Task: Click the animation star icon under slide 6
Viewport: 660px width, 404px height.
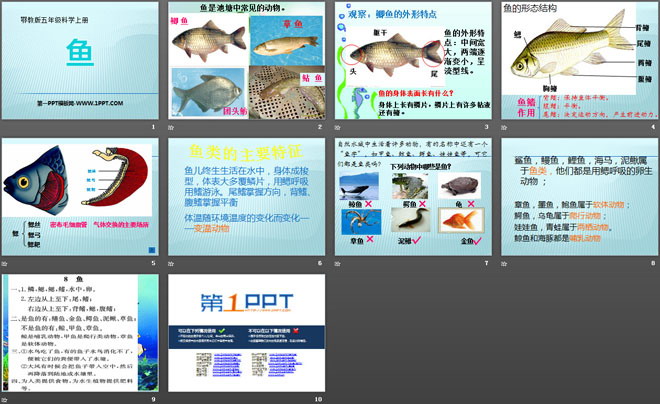Action: pos(171,263)
